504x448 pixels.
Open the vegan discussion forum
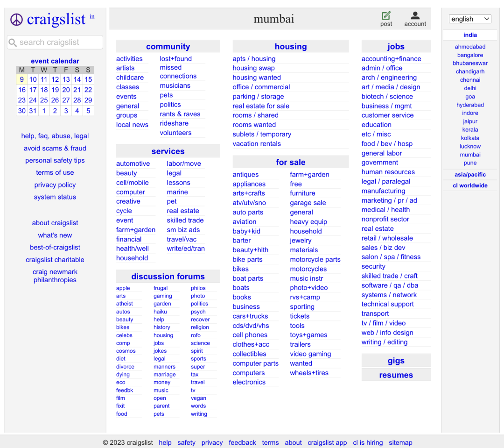198,398
